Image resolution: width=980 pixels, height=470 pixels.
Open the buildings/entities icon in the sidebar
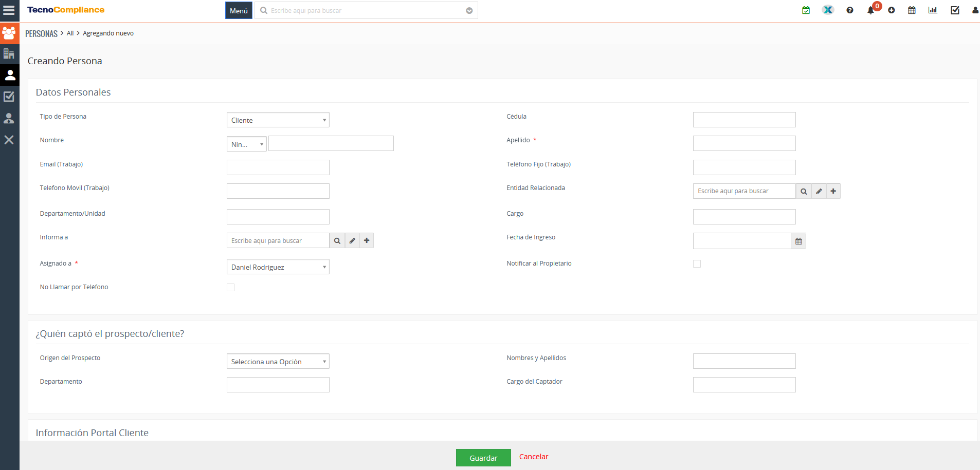coord(9,53)
